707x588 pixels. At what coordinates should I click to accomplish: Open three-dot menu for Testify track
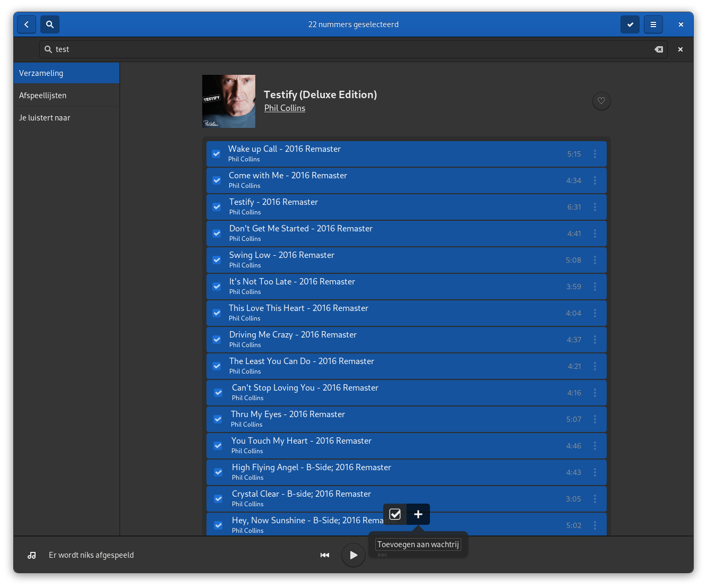[x=595, y=207]
